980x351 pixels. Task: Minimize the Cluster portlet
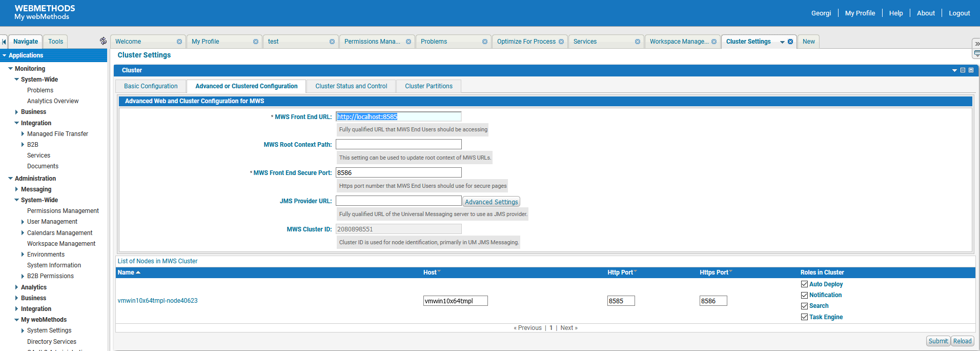(963, 70)
